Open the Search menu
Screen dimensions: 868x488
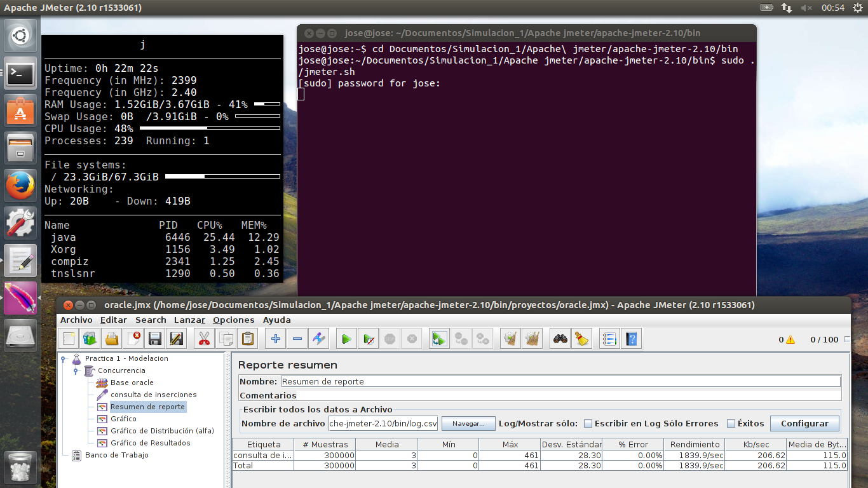click(x=151, y=320)
